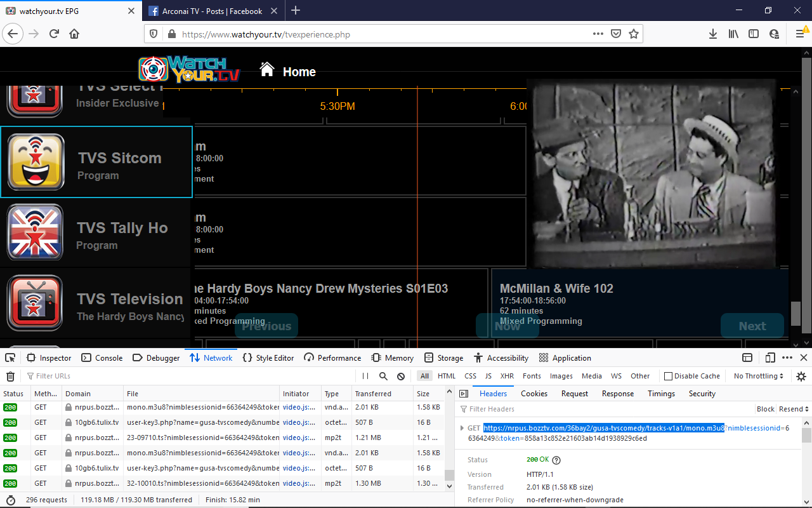Toggle the All request type filter

click(424, 376)
